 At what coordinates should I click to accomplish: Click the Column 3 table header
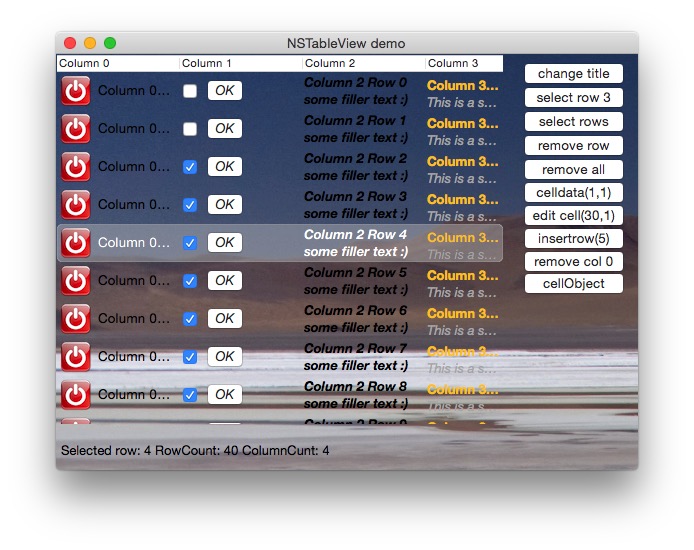coord(464,63)
